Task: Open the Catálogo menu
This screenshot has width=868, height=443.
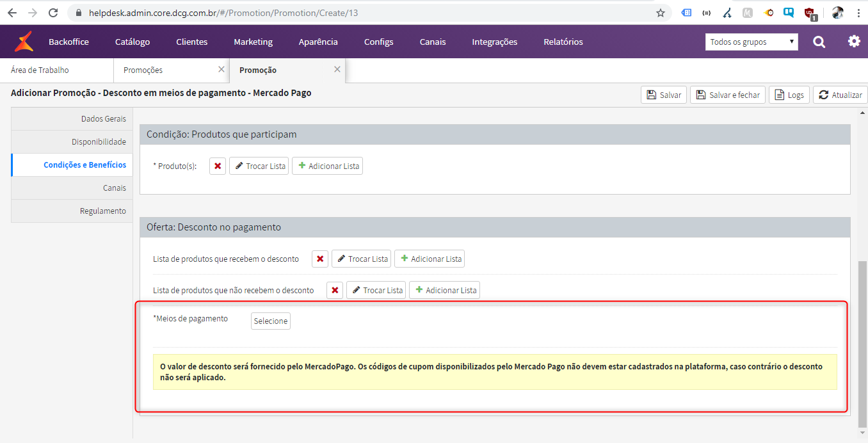Action: click(x=133, y=42)
